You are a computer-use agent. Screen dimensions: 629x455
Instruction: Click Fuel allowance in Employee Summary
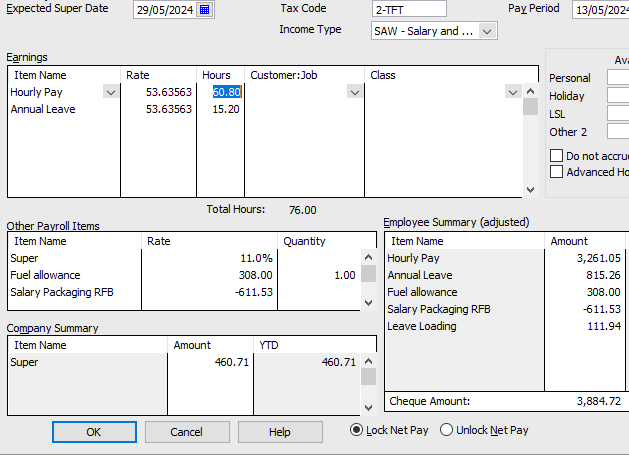click(422, 292)
